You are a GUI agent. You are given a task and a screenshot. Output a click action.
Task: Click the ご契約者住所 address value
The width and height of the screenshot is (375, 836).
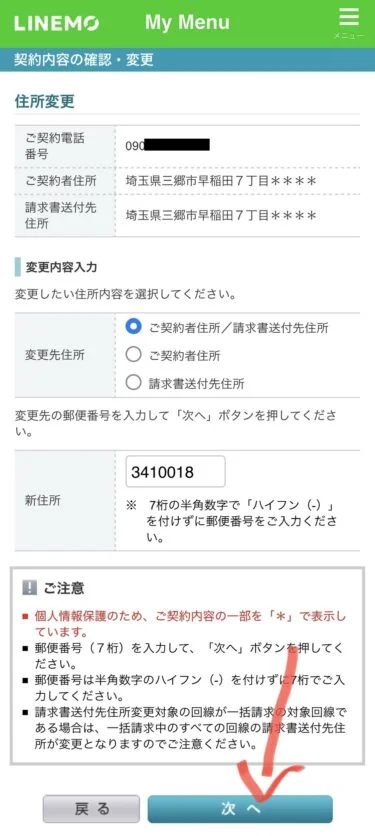(x=221, y=181)
